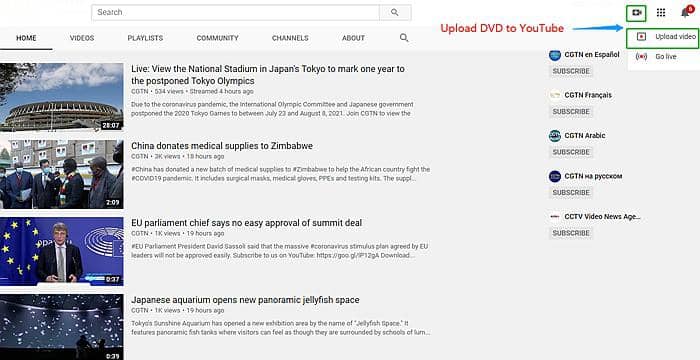Click title 'Japanese aquarium opens new panoramic jellyfish space'
Screen dimensions: 700x360
245,300
